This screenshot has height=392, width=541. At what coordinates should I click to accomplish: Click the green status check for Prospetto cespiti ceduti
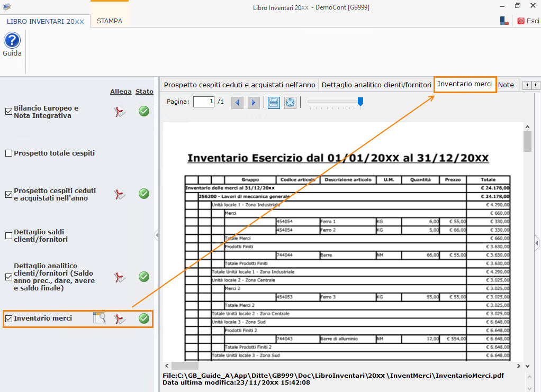point(143,194)
